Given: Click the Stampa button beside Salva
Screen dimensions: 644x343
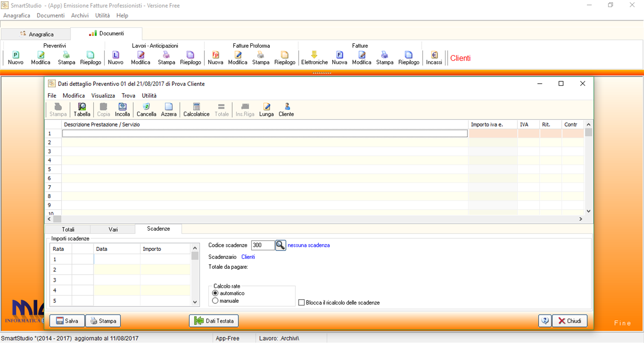Looking at the screenshot, I should pos(103,321).
